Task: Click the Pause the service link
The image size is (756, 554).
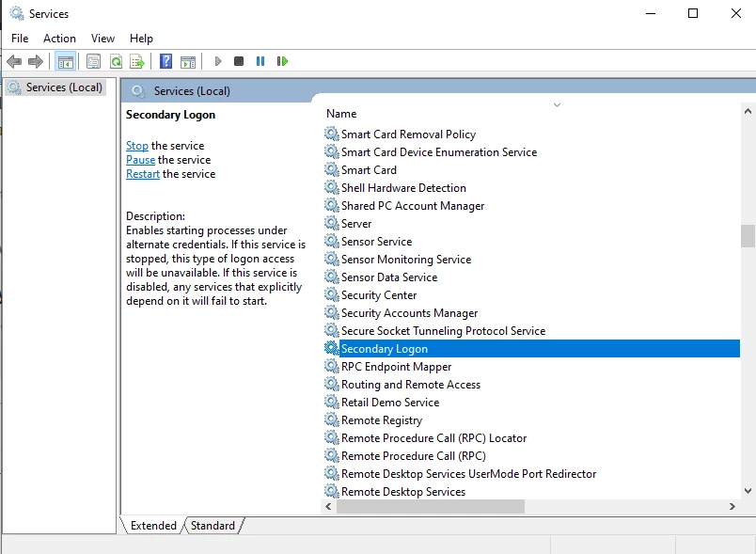Action: (140, 160)
